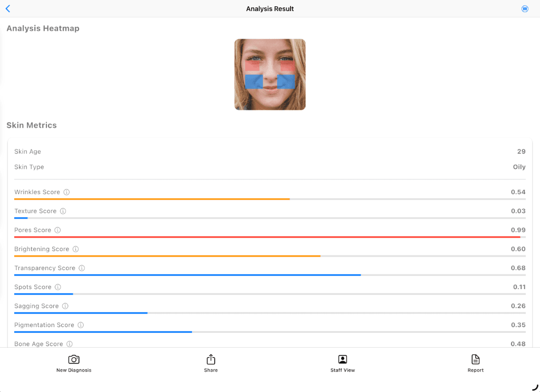The width and height of the screenshot is (540, 392).
Task: Show Spots Score info details
Action: pos(58,287)
